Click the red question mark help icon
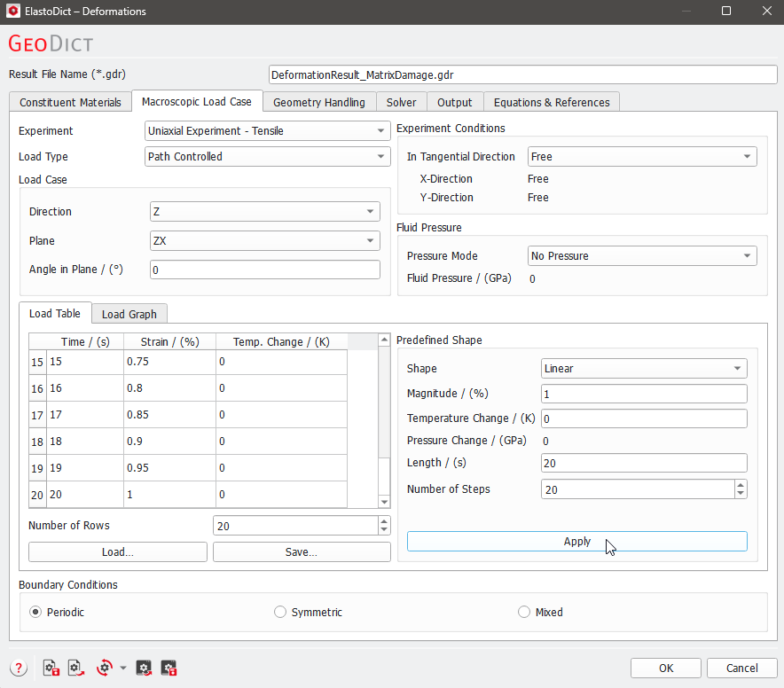 click(20, 668)
